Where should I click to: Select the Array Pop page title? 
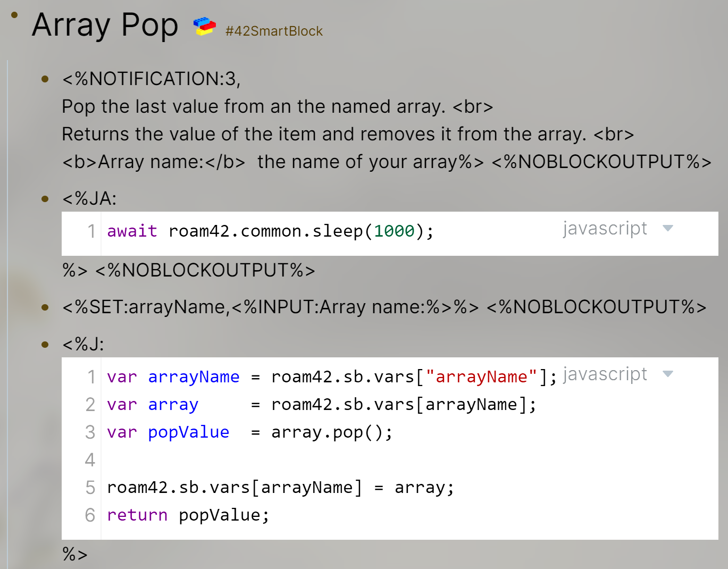click(105, 25)
